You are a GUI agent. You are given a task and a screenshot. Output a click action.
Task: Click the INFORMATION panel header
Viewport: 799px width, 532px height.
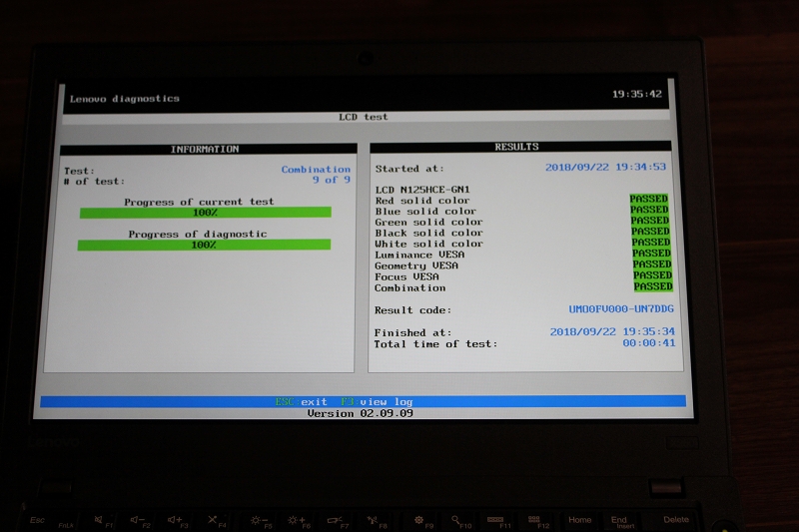tap(209, 149)
